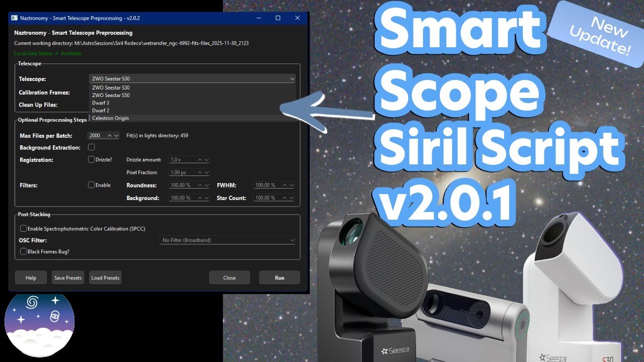Image resolution: width=644 pixels, height=362 pixels.
Task: Tick the Filters Enable checkbox
Action: 92,185
